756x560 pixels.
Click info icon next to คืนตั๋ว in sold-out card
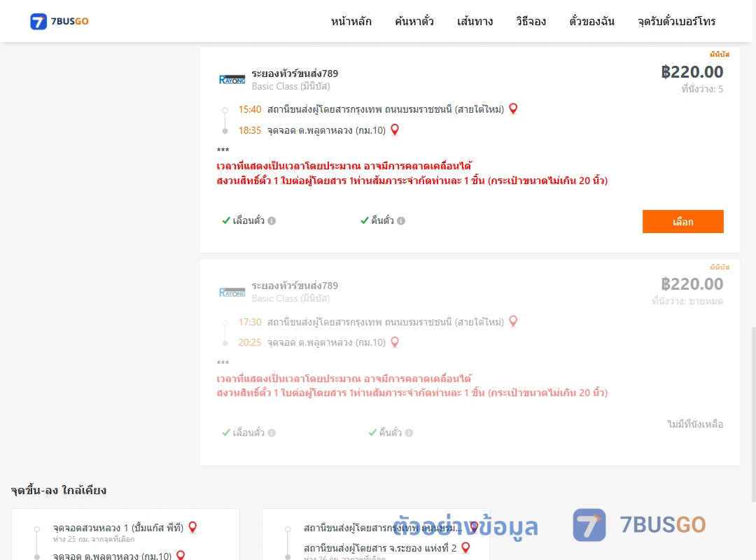click(409, 433)
